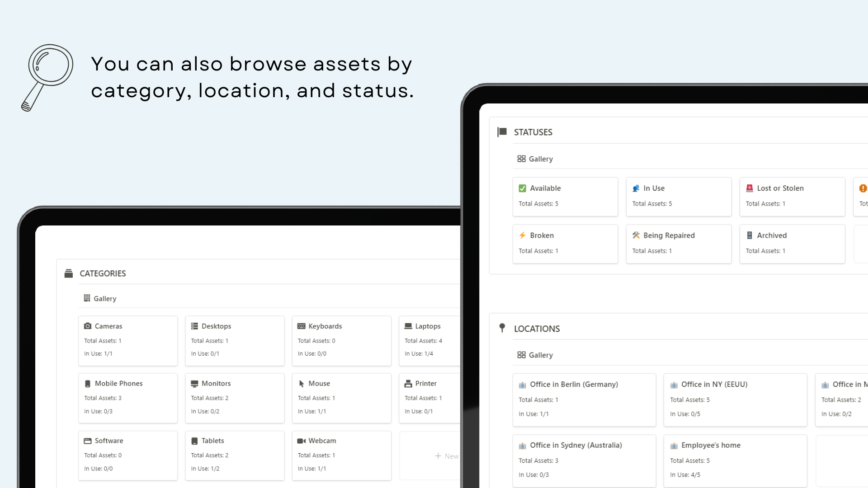Click the green checkmark on Available status

(522, 188)
